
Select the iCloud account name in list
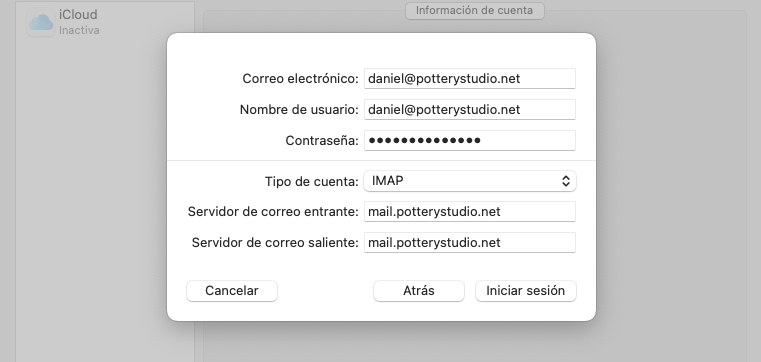(x=78, y=15)
